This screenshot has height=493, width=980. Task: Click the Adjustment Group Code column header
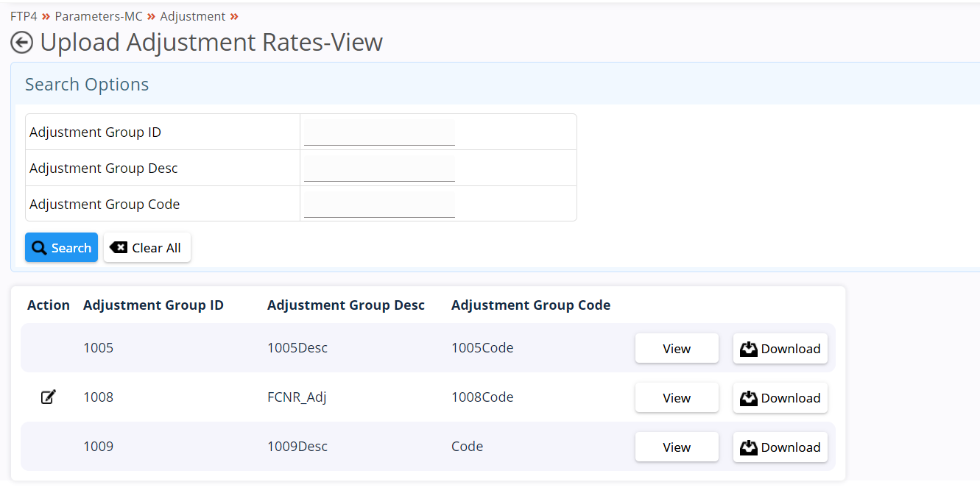(x=531, y=305)
